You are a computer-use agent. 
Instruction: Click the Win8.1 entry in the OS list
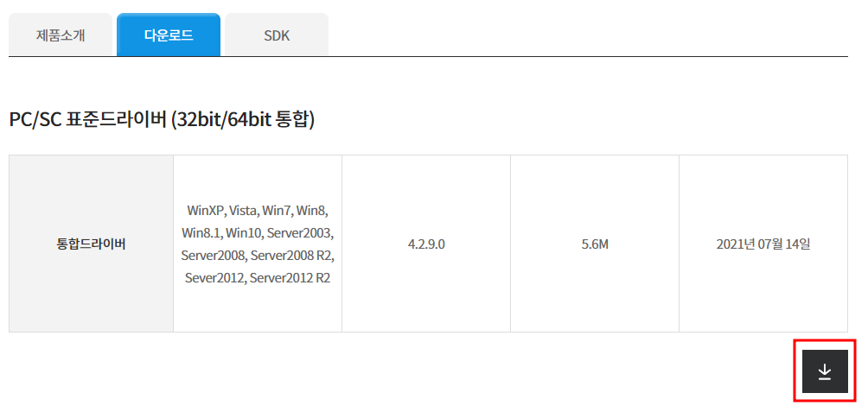(x=201, y=233)
